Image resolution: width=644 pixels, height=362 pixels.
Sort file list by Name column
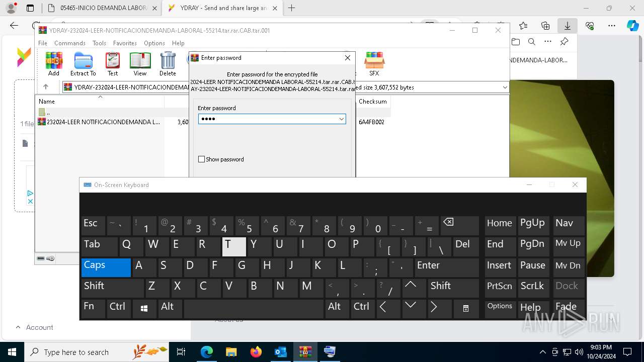click(100, 102)
